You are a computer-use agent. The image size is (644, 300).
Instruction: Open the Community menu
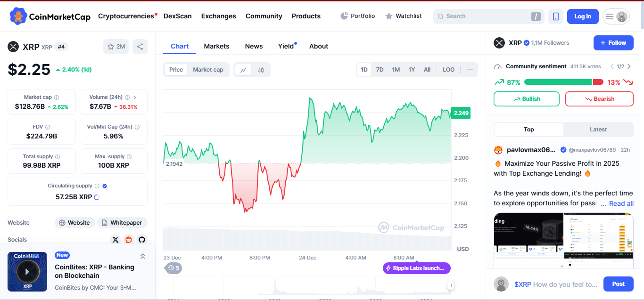coord(264,16)
